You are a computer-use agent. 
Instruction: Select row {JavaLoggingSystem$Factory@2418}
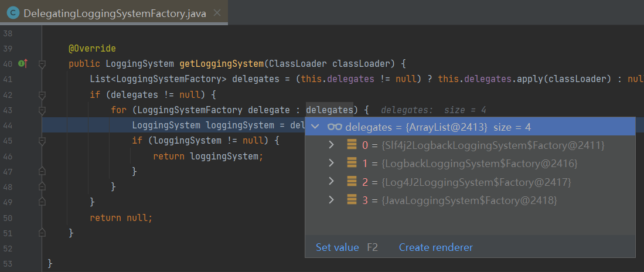[471, 200]
